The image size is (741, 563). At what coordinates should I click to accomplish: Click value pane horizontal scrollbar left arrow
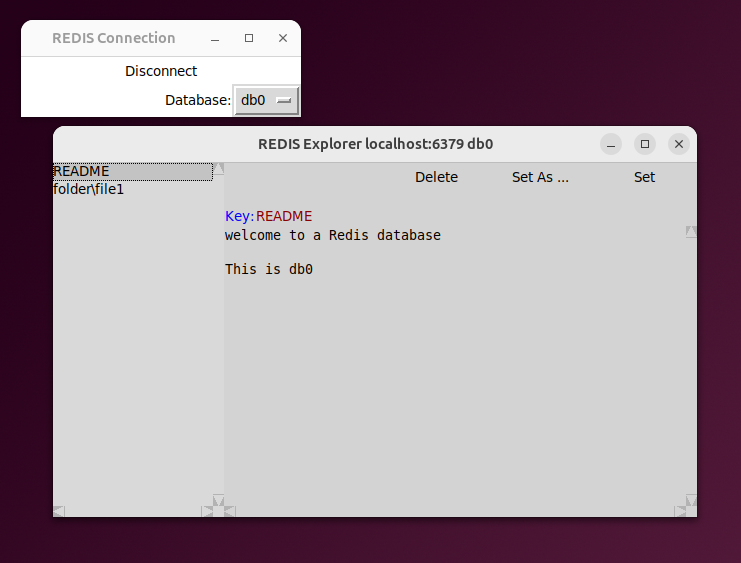[x=230, y=511]
